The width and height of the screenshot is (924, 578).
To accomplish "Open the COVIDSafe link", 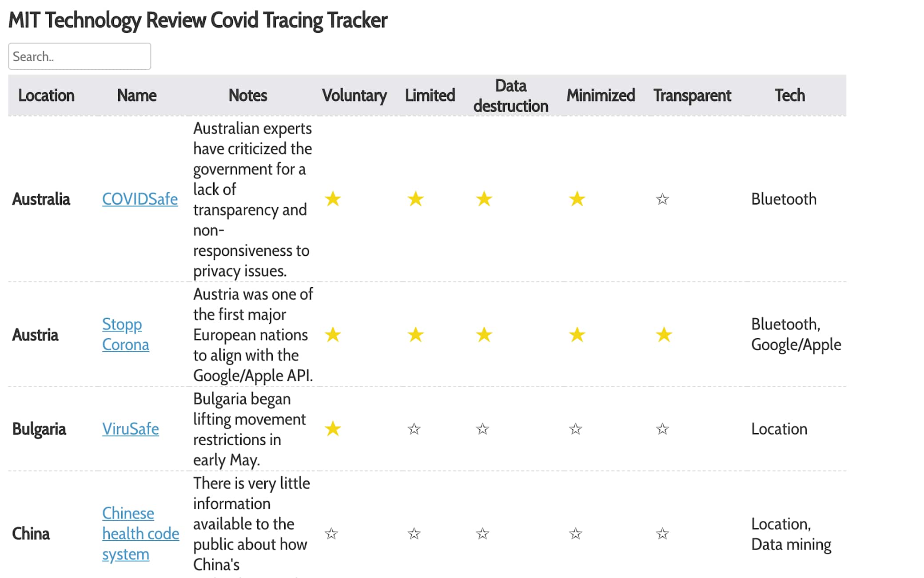I will click(x=140, y=199).
